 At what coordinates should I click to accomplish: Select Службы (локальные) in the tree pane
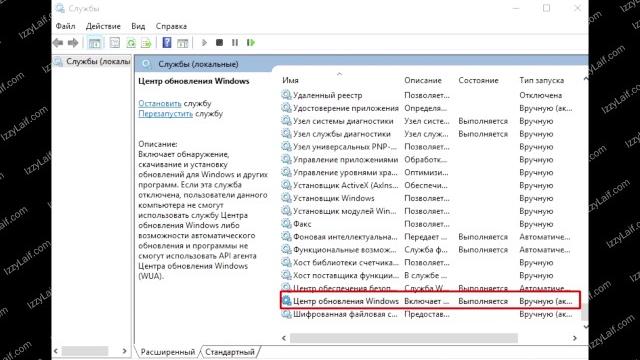click(x=98, y=61)
